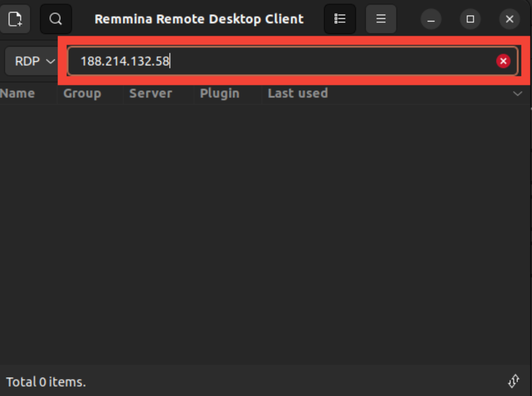Switch the connection list view mode

coord(340,19)
